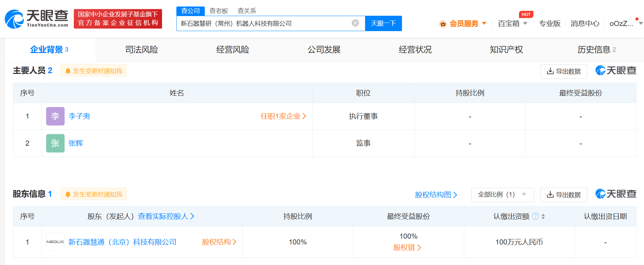Sort by 认缴出资额 using the sort arrows

click(x=543, y=216)
